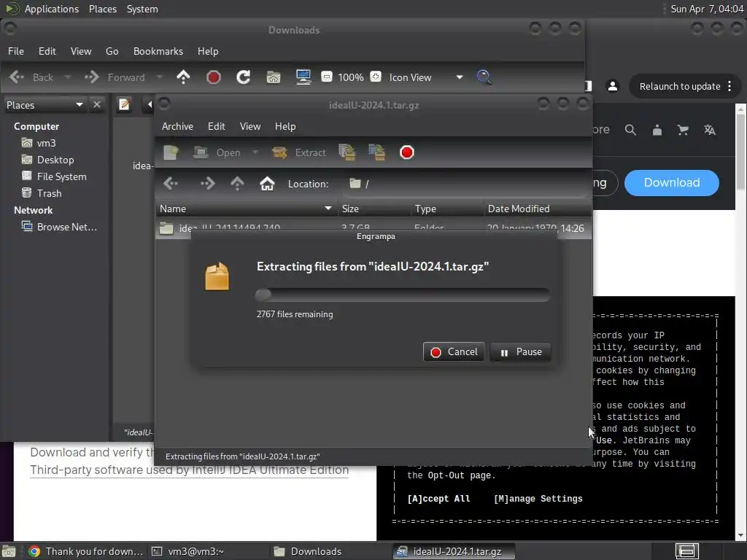
Task: Click the zoom out icon beside 100%
Action: click(x=326, y=77)
